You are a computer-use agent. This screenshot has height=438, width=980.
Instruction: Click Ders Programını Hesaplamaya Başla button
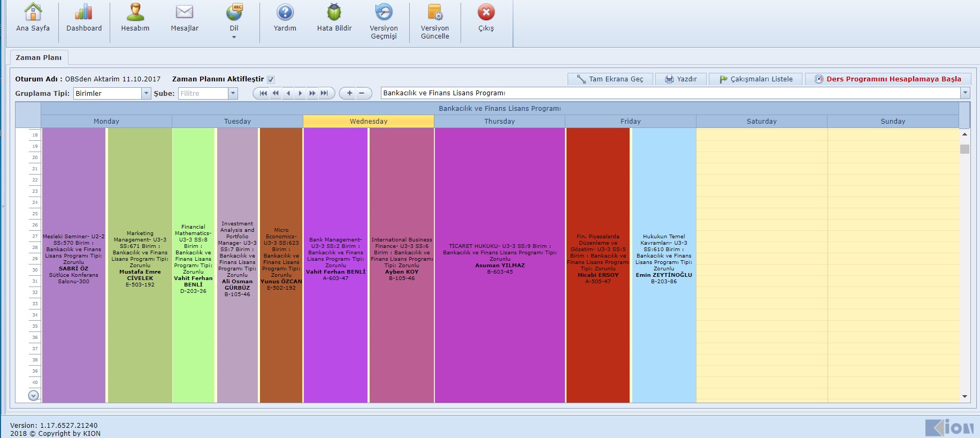(x=888, y=79)
